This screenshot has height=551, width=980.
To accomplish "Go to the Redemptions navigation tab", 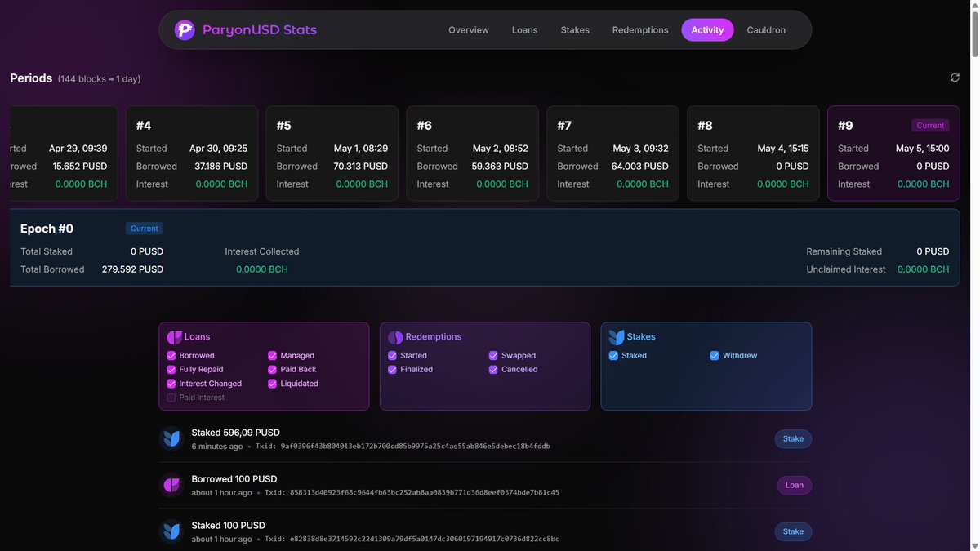I will tap(640, 30).
